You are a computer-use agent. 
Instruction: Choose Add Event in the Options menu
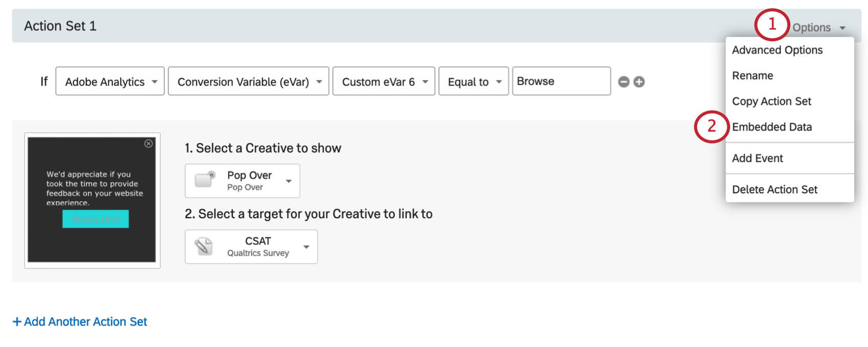[757, 158]
